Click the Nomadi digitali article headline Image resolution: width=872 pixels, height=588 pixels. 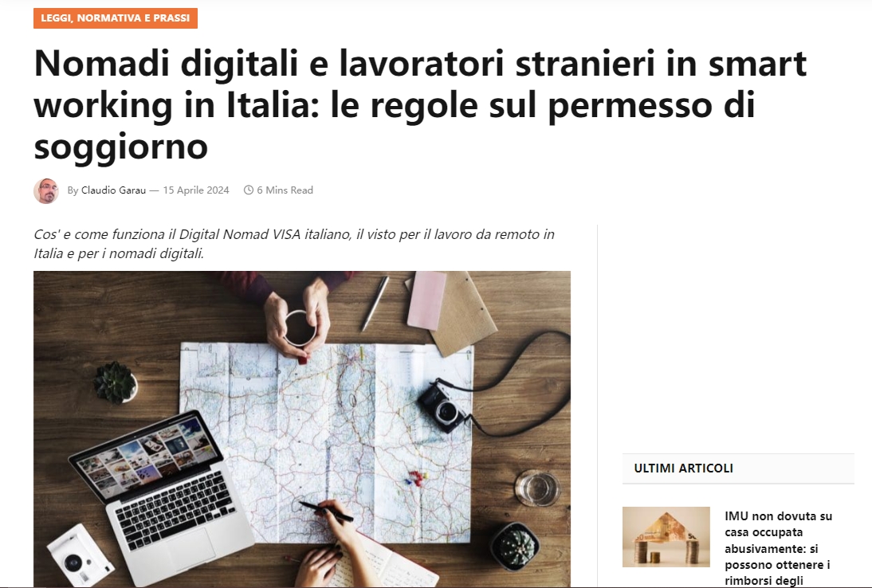(x=420, y=104)
